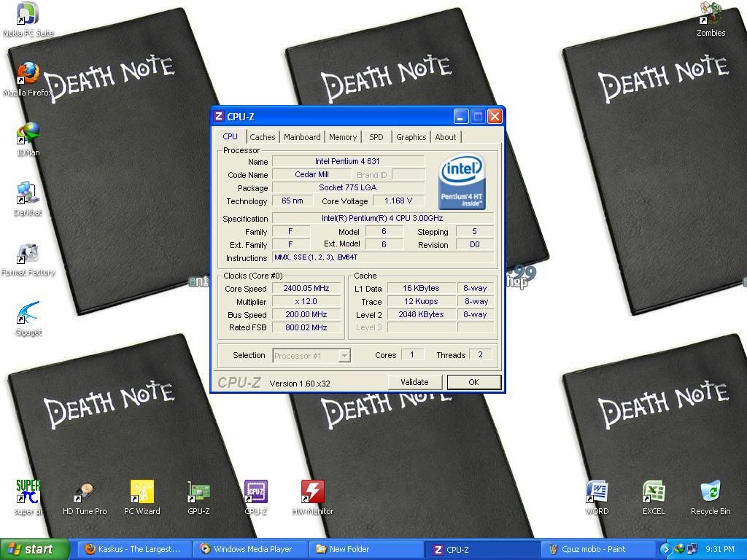Switch to Cpuz mobo - Paint taskbar item

(598, 549)
